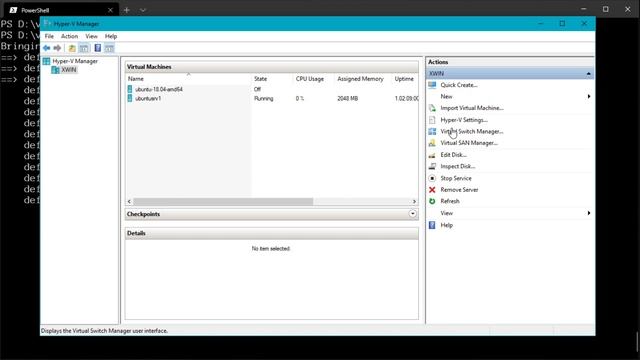Toggle Show/Hide Action Pane toolbar icon

tap(109, 48)
